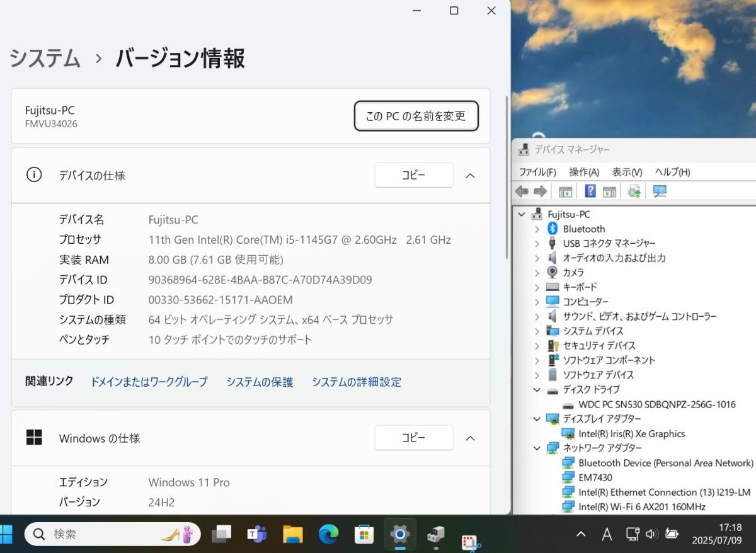Screen dimensions: 756x553
Task: Click コピー button for Windows の仕様
Action: pyautogui.click(x=414, y=438)
